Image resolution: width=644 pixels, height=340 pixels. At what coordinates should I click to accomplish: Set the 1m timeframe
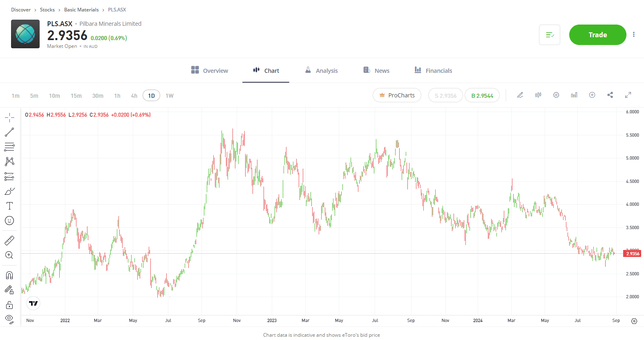(x=16, y=96)
